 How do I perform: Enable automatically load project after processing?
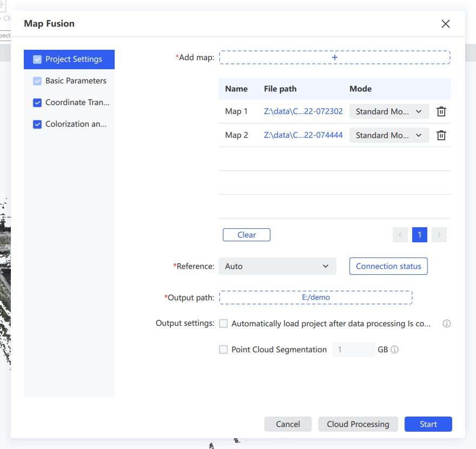click(223, 323)
